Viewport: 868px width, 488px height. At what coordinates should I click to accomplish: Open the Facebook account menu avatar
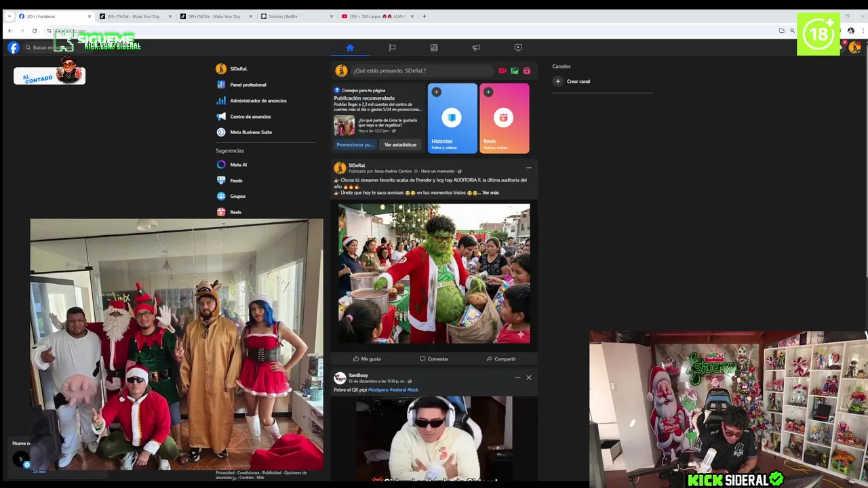[x=855, y=47]
